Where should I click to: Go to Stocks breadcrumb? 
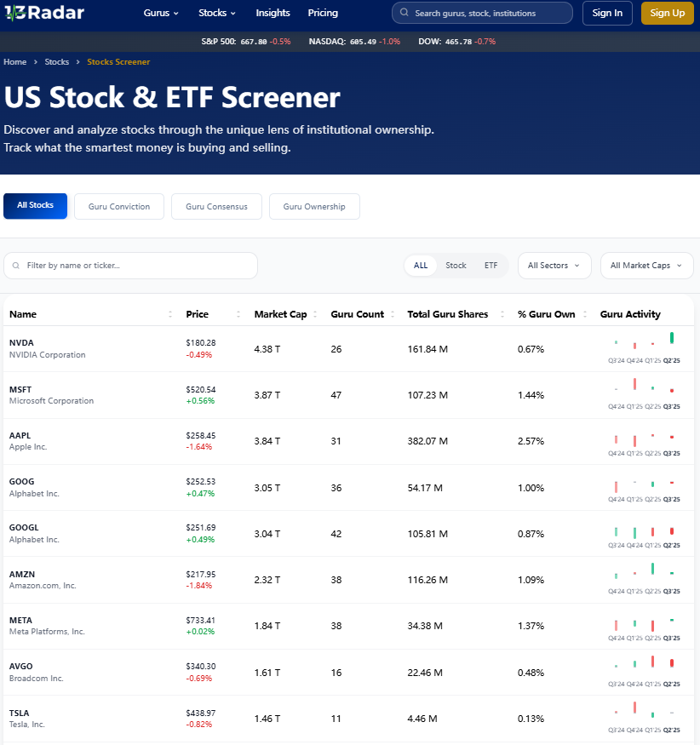point(56,62)
